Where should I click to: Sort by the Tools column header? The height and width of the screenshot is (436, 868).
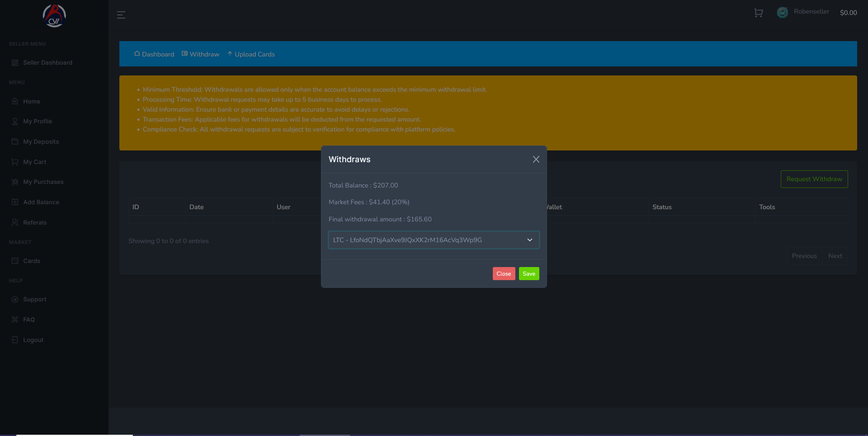point(802,207)
